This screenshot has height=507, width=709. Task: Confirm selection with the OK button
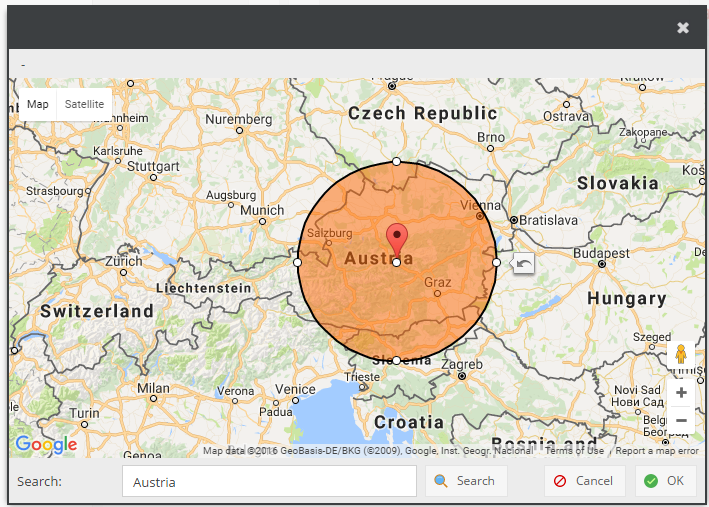point(664,481)
